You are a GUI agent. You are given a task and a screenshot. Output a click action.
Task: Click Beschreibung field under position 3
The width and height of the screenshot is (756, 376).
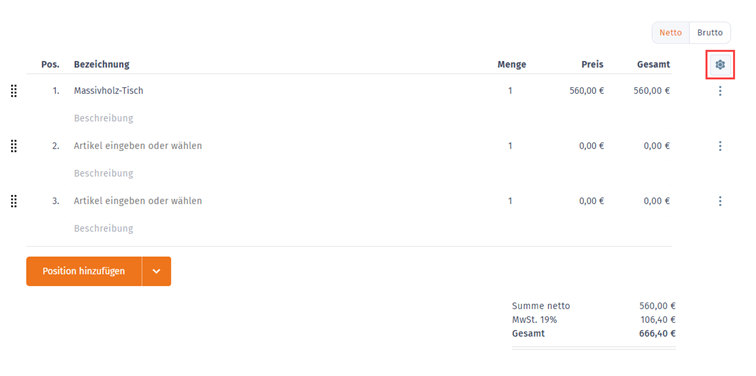104,228
